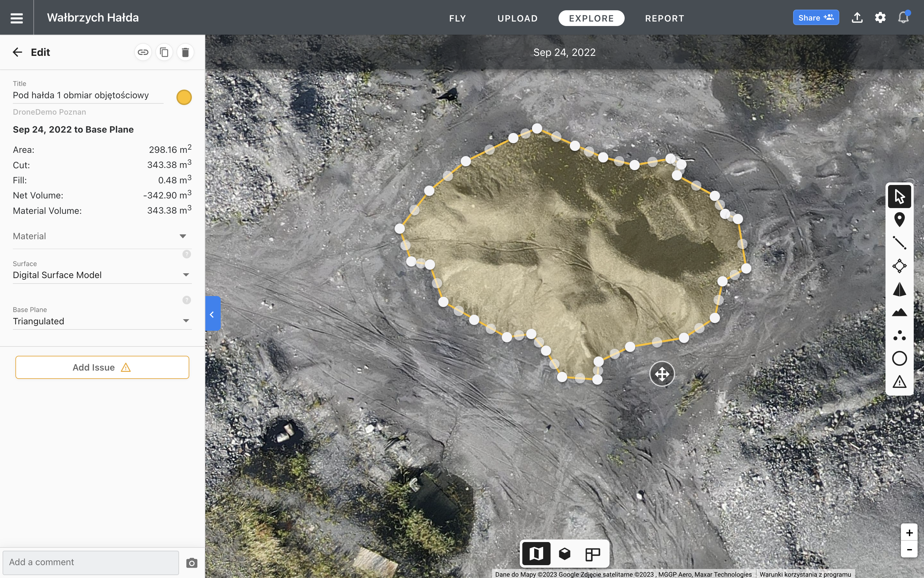Zoom in on the map
The height and width of the screenshot is (578, 924).
(x=909, y=533)
